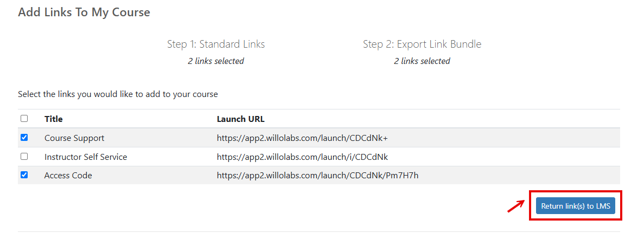Click the red arrow beside the Return button
644x252 pixels.
(516, 206)
